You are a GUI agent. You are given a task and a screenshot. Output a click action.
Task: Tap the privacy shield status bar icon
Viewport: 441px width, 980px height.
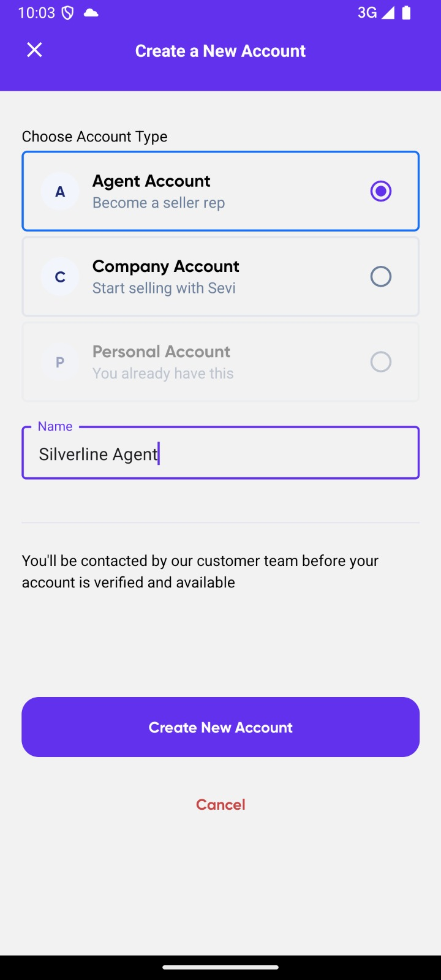pyautogui.click(x=67, y=12)
